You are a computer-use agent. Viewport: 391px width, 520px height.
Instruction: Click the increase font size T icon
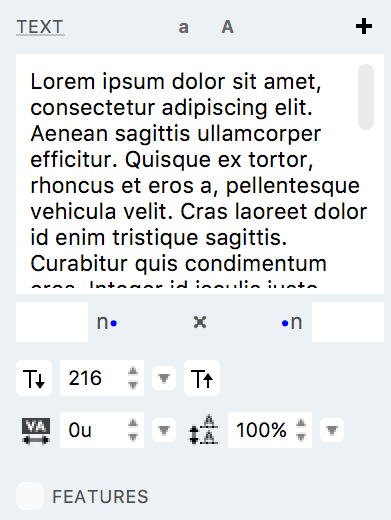202,378
